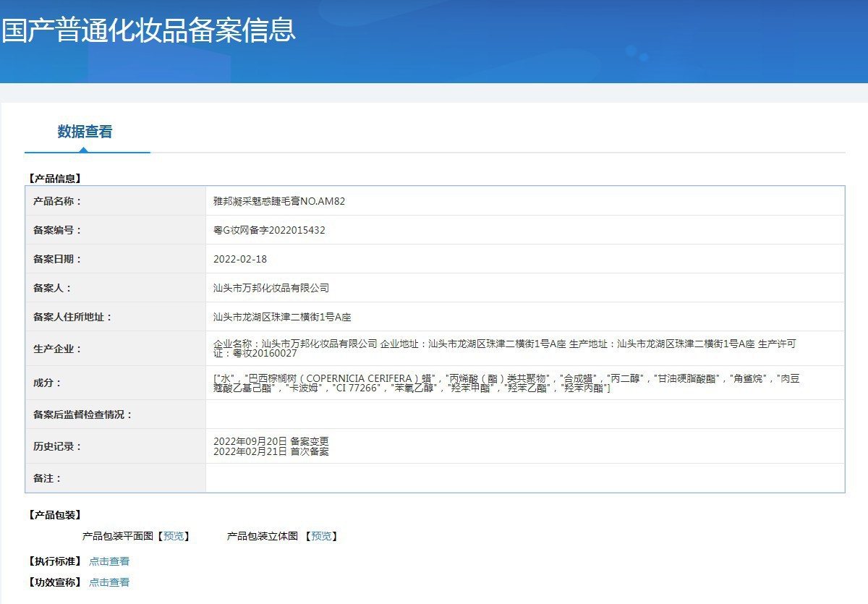Click the page title 国产普通化妆品备案信息
Viewport: 868px width, 604px height.
coord(149,30)
